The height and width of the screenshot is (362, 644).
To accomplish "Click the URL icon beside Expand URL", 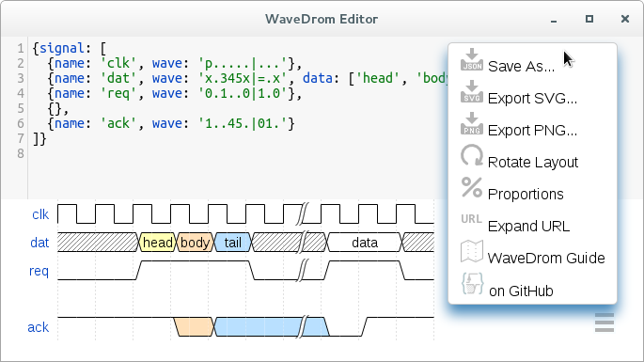I will coord(472,219).
